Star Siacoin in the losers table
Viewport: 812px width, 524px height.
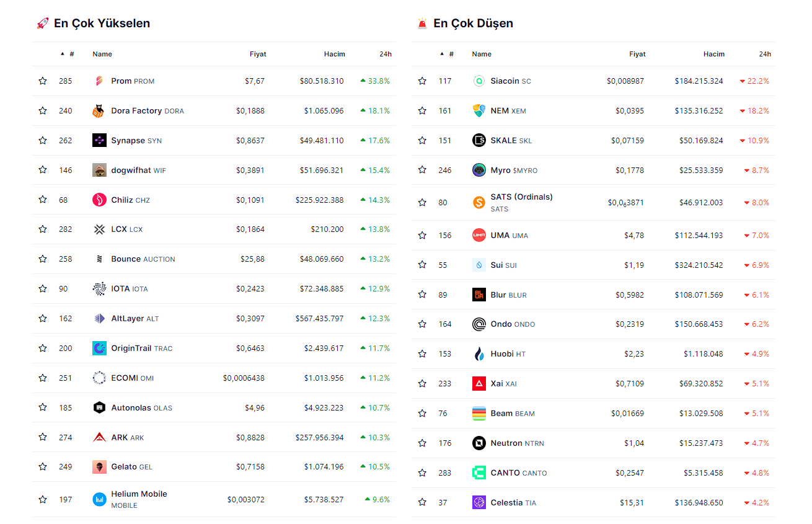pyautogui.click(x=422, y=81)
